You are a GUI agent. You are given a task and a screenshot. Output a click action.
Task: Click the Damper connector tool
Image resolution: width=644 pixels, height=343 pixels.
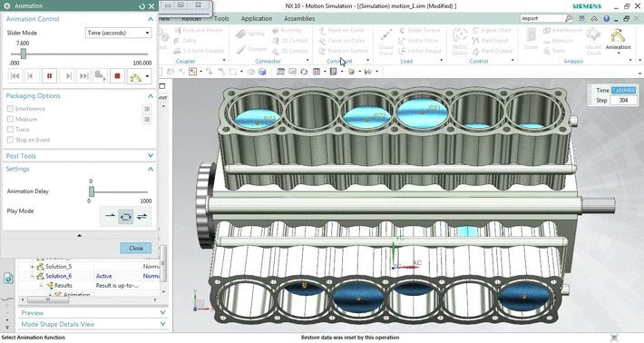[252, 49]
